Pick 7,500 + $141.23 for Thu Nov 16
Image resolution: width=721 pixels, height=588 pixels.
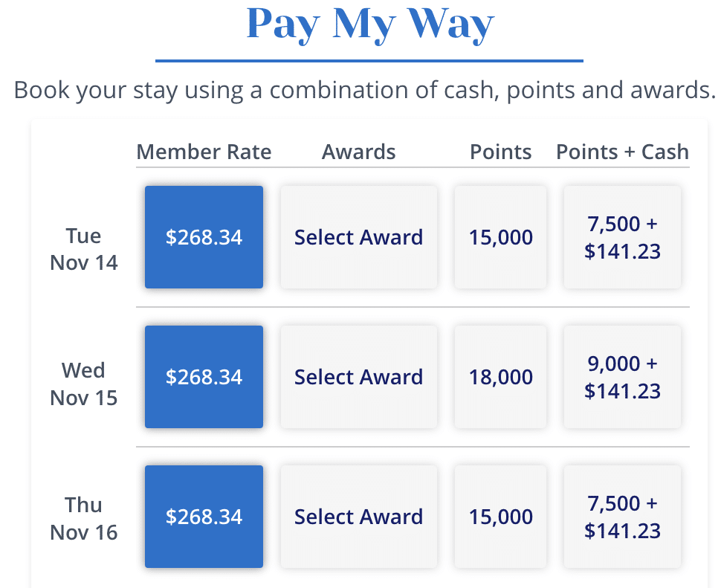(x=622, y=517)
